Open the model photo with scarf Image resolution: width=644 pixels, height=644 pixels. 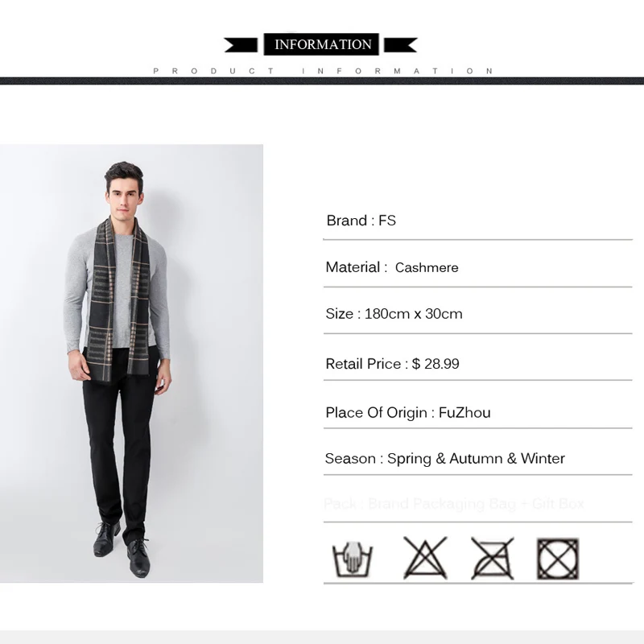pyautogui.click(x=131, y=363)
